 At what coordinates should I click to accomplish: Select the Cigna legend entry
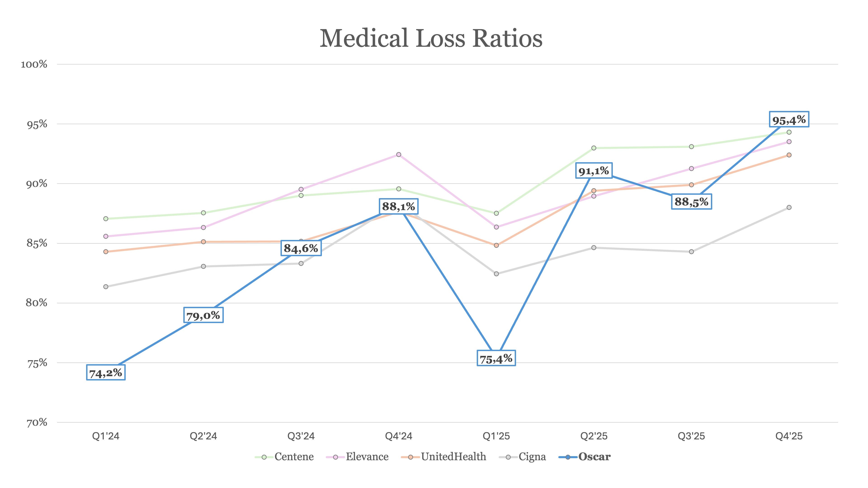coord(522,457)
